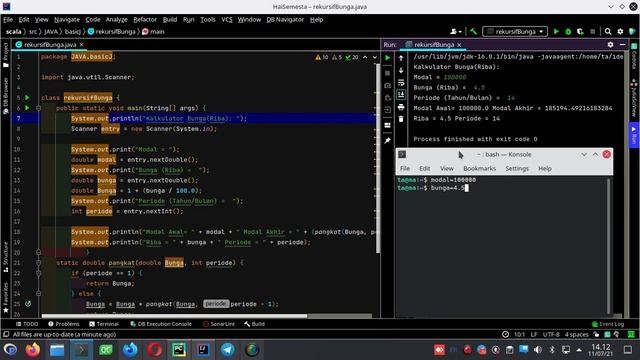The image size is (640, 360).
Task: Close the rekursifBunga.java editor tab
Action: click(x=82, y=44)
